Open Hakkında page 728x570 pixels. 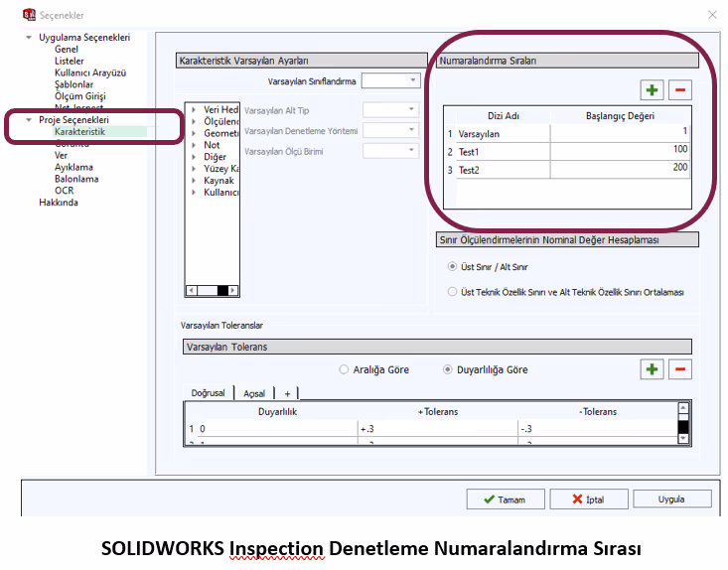59,203
